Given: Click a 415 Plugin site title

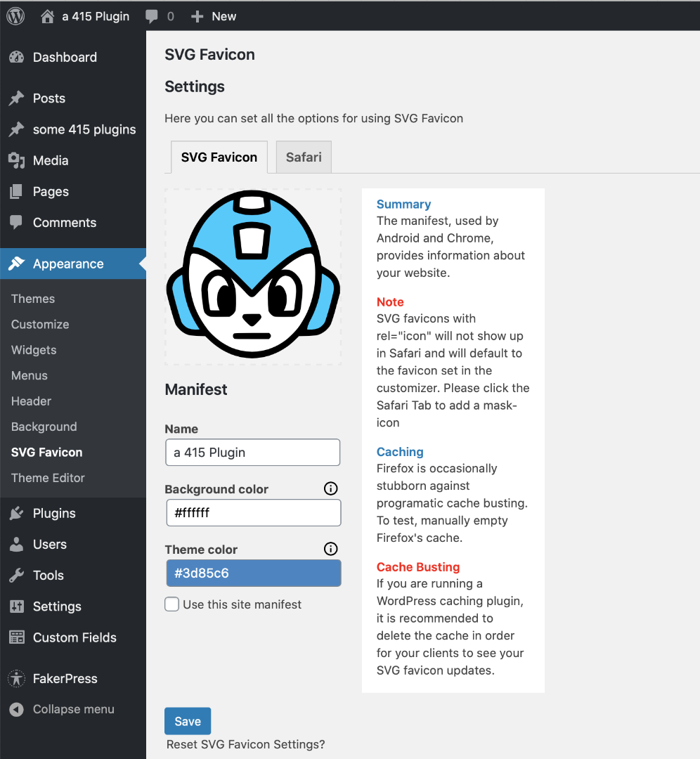Looking at the screenshot, I should [x=96, y=16].
